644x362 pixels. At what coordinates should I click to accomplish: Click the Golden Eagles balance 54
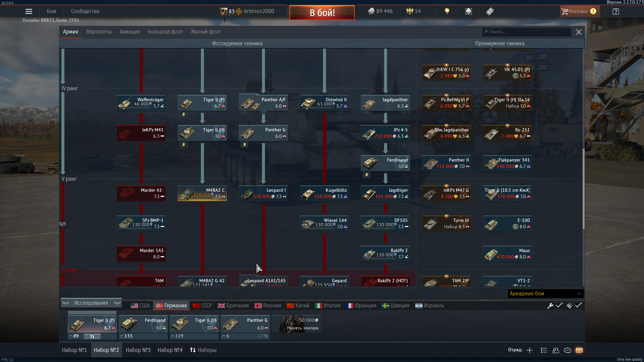click(x=414, y=11)
